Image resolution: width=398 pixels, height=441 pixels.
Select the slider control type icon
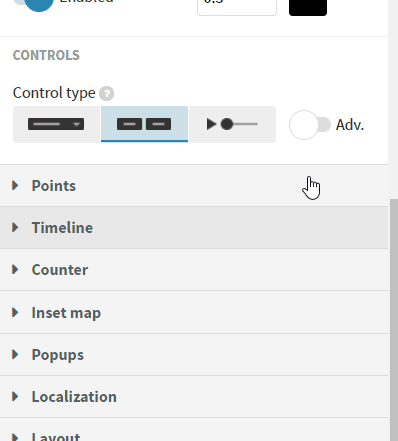tap(232, 124)
